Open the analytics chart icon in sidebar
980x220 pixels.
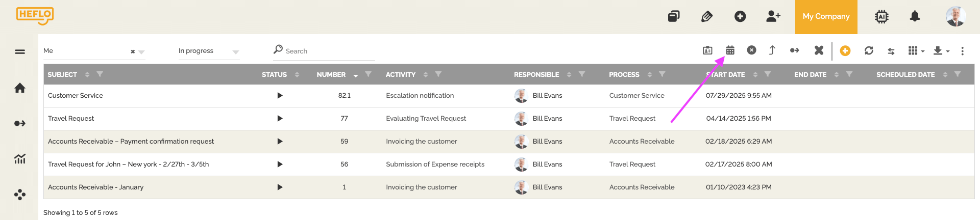(x=20, y=159)
